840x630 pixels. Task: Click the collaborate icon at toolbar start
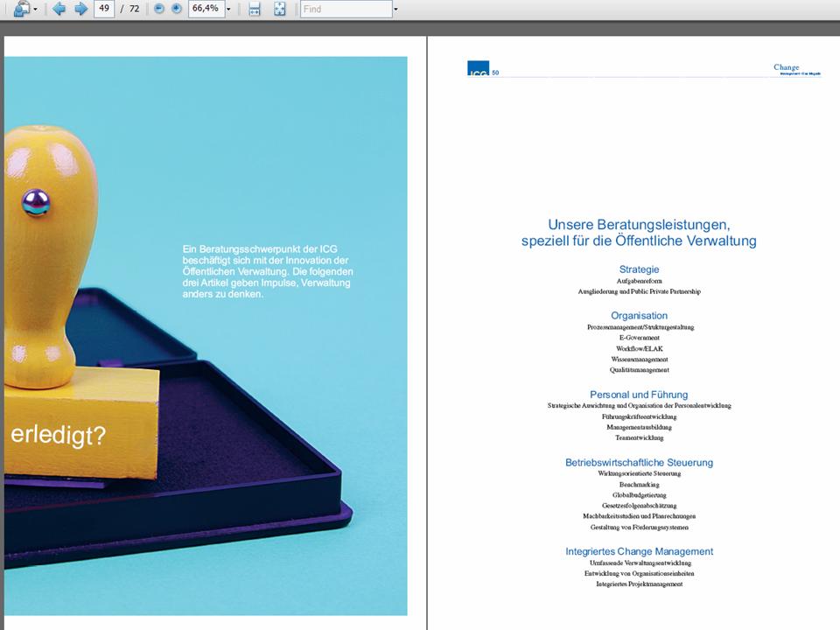pos(21,9)
